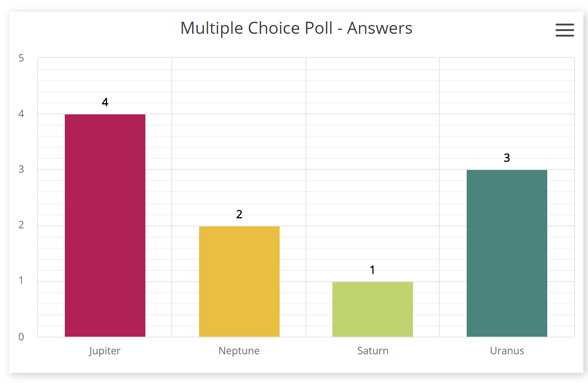The height and width of the screenshot is (383, 588).
Task: Click the data label 2 above Neptune
Action: coord(239,214)
